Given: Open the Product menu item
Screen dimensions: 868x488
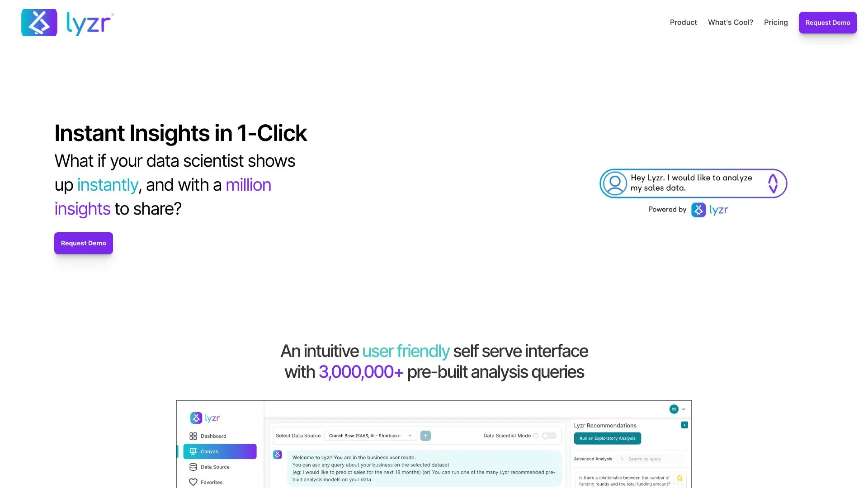Looking at the screenshot, I should [683, 22].
